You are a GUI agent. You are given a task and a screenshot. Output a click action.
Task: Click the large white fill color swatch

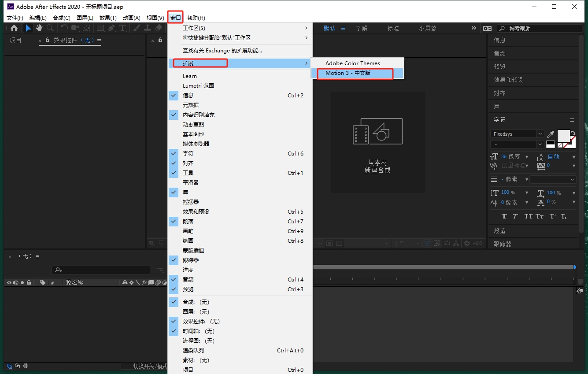click(563, 136)
